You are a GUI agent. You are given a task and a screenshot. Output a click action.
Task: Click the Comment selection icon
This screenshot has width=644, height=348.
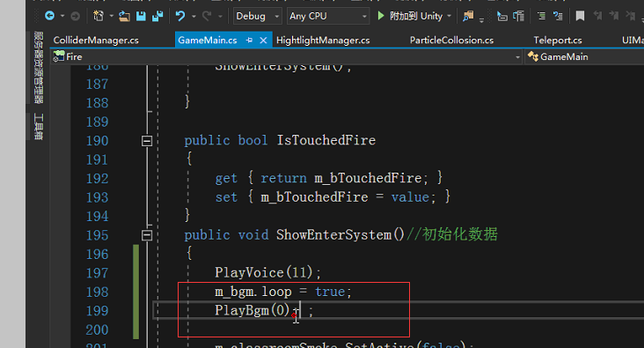[x=541, y=16]
